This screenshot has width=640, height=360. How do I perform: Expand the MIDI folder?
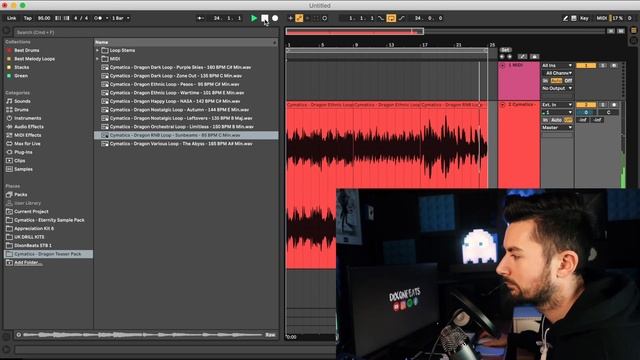[98, 59]
